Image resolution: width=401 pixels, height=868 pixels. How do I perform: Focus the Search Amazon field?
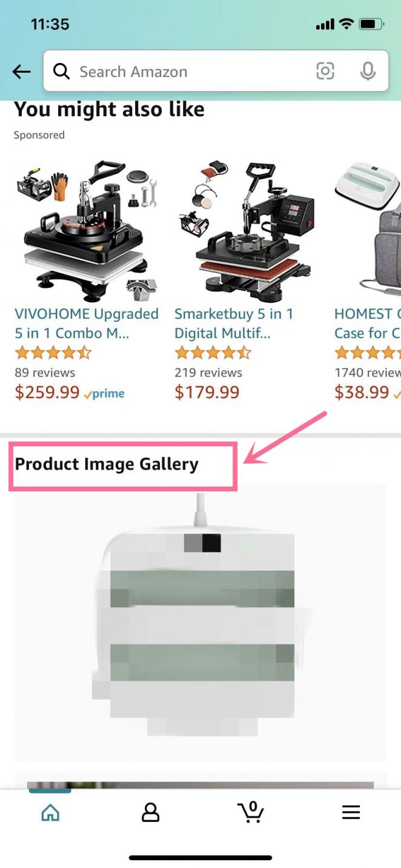coord(216,71)
